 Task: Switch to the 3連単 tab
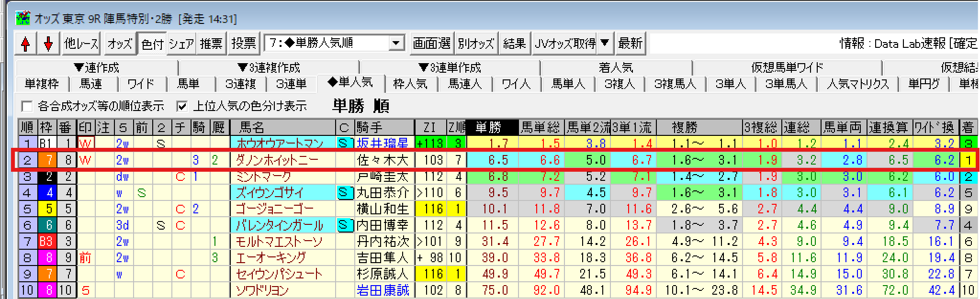291,84
